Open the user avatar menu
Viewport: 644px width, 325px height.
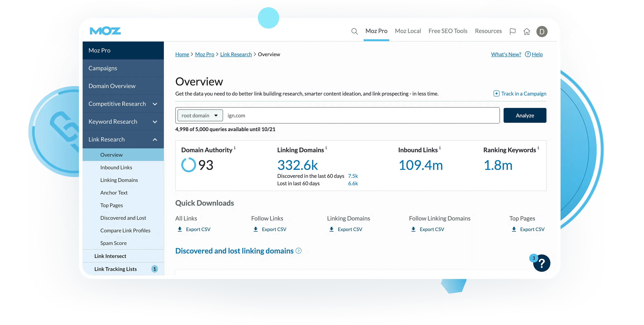click(x=542, y=31)
